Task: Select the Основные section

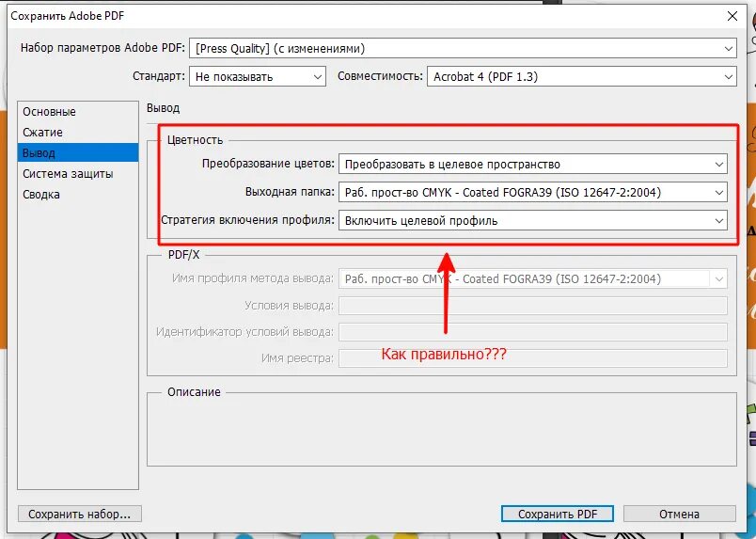Action: point(78,111)
